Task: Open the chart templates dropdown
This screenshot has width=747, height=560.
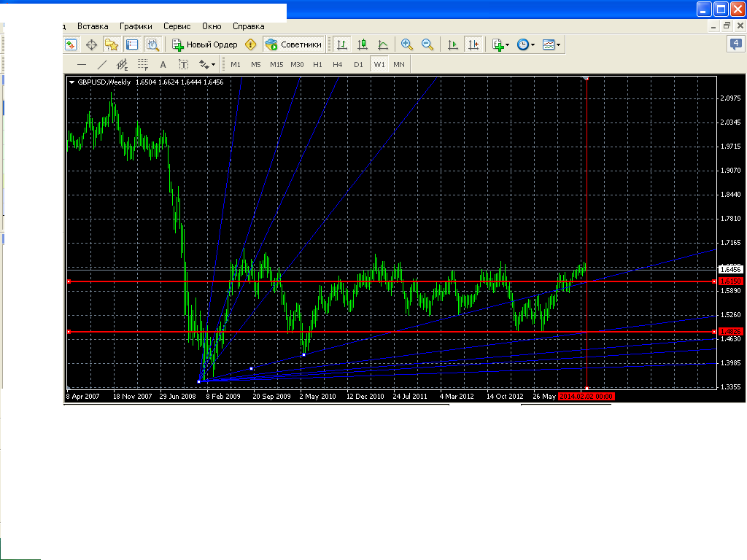Action: (x=552, y=44)
